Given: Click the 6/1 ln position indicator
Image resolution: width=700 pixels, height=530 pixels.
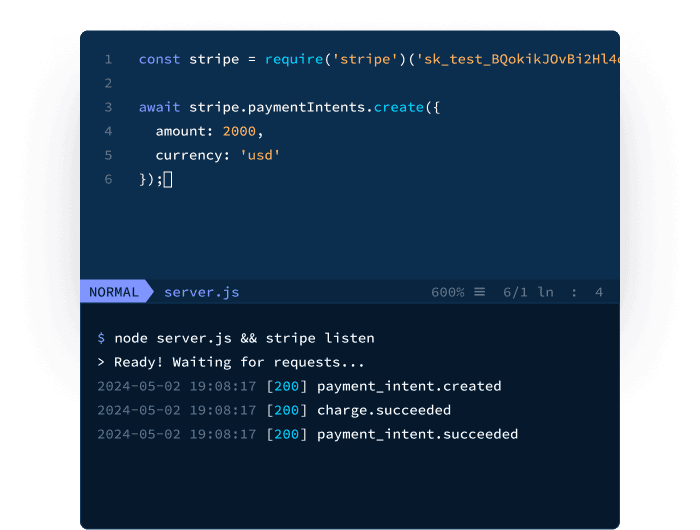Looking at the screenshot, I should [x=528, y=292].
